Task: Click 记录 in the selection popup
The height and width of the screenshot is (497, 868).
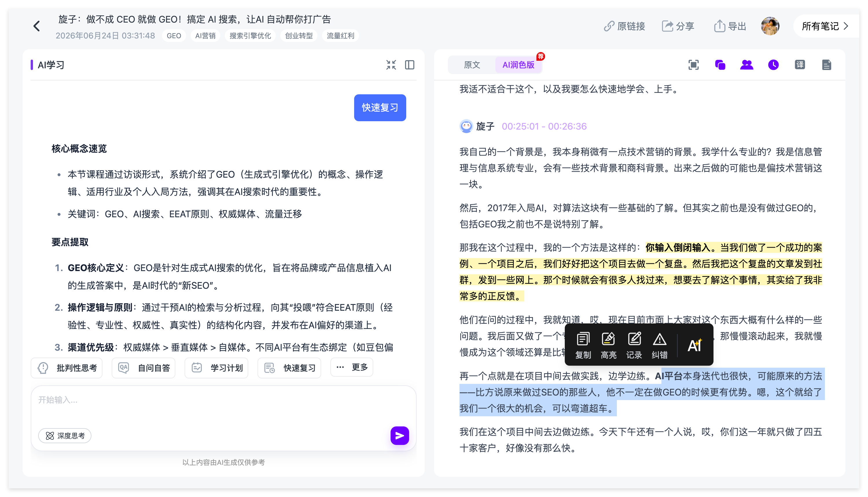Action: pyautogui.click(x=634, y=345)
